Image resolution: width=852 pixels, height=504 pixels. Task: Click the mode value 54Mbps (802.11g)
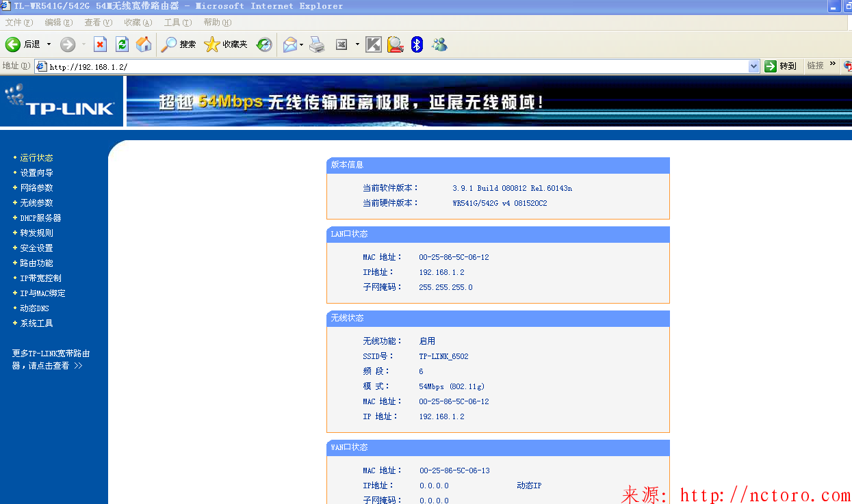[452, 386]
